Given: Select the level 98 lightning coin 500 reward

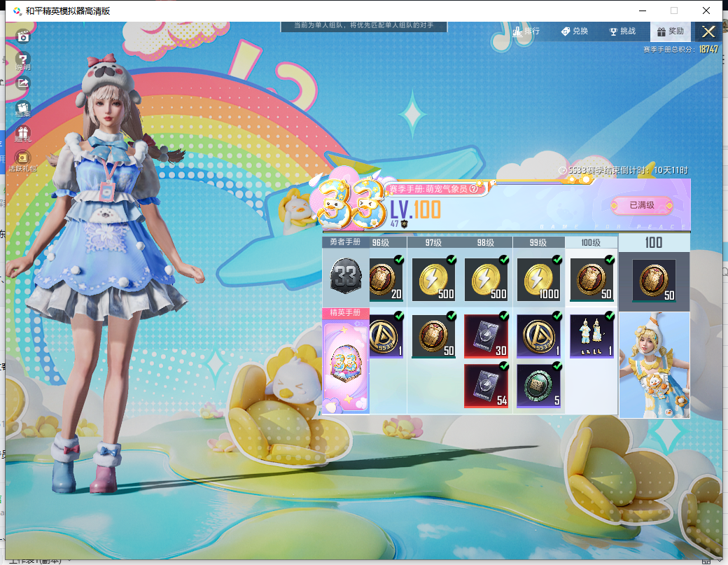Looking at the screenshot, I should 486,279.
